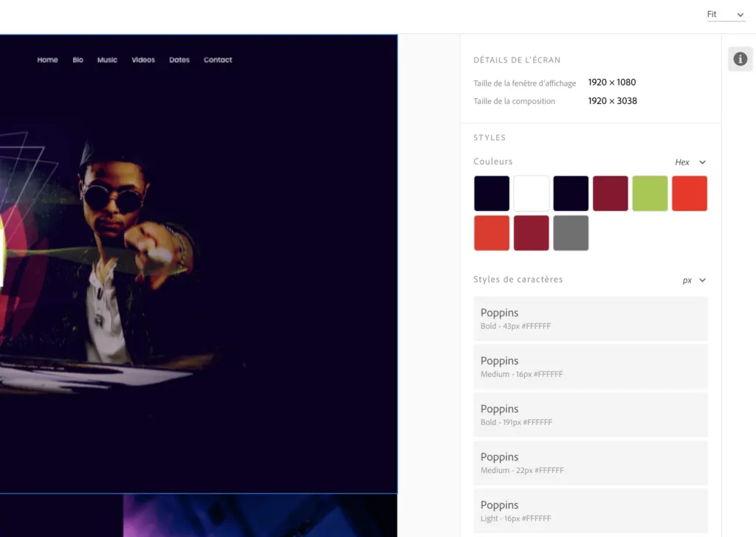Click Dates link in design preview
Viewport: 756px width, 537px height.
pos(179,60)
